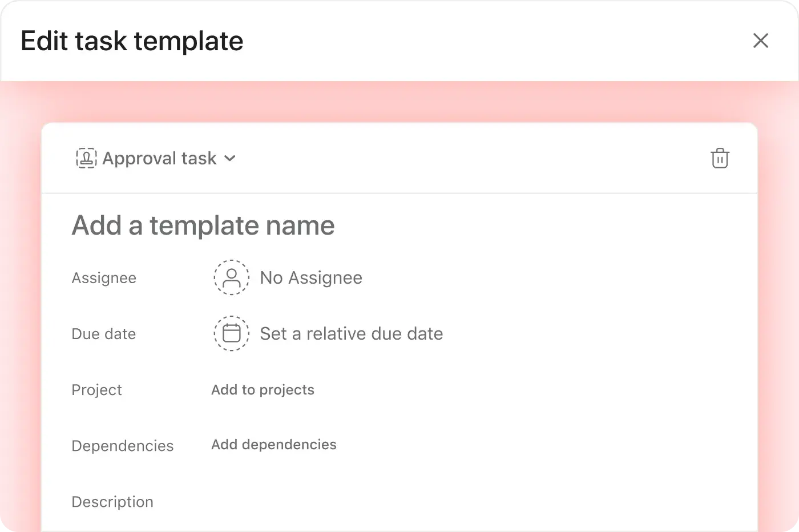799x532 pixels.
Task: Click the dashed assignee person icon
Action: coord(231,277)
